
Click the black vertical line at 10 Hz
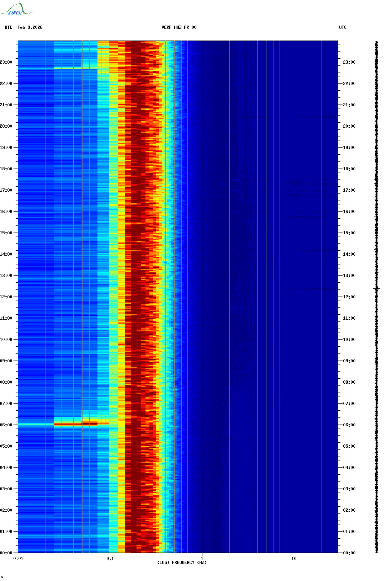click(294, 284)
